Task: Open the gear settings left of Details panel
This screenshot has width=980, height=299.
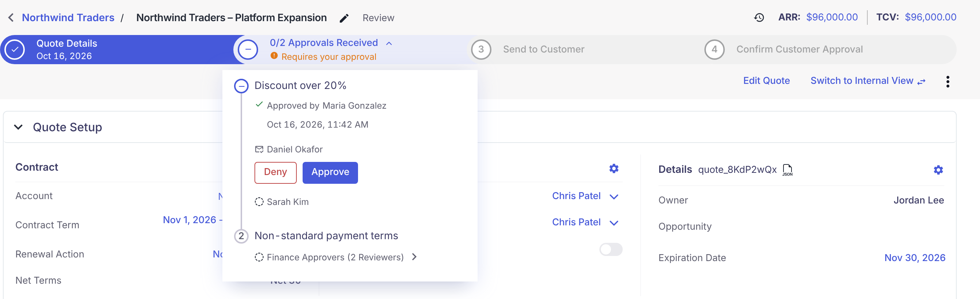Action: point(614,168)
